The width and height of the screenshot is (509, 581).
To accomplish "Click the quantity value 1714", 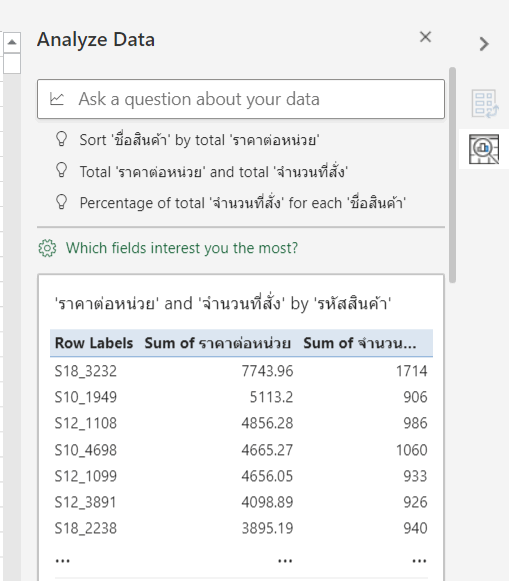I will [412, 371].
